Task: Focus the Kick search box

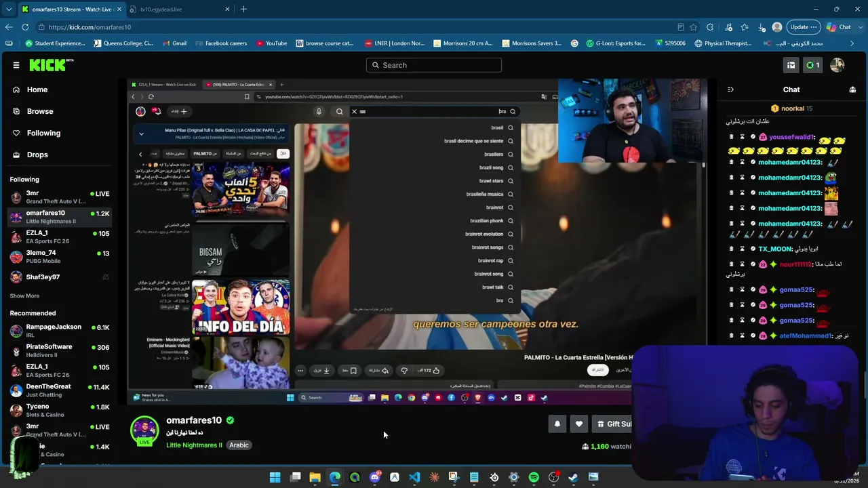Action: tap(434, 65)
